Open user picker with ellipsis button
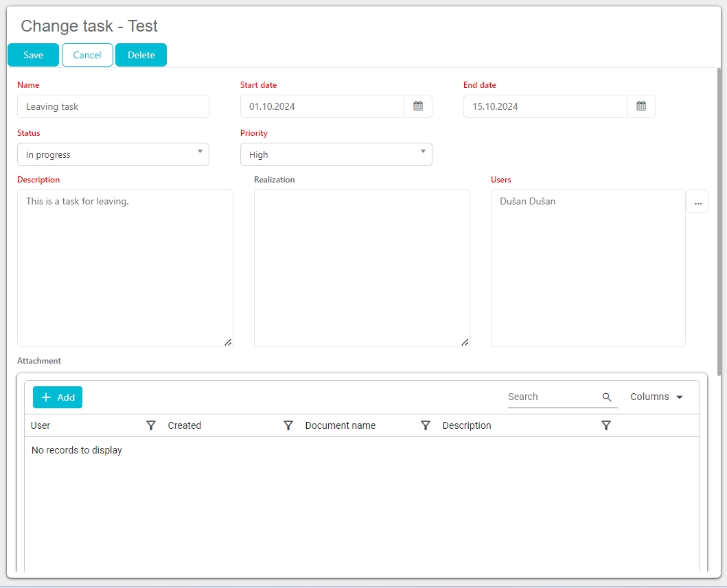The height and width of the screenshot is (588, 727). [x=697, y=202]
